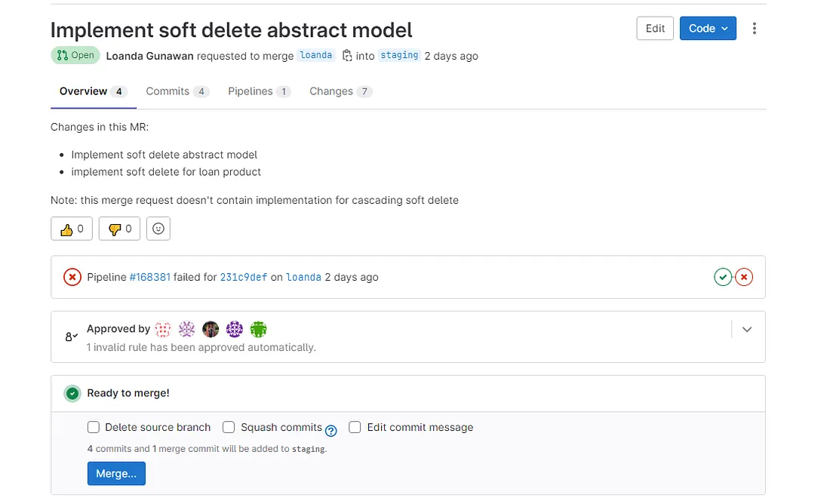Click the Edit merge request button
The height and width of the screenshot is (504, 830).
pyautogui.click(x=655, y=29)
